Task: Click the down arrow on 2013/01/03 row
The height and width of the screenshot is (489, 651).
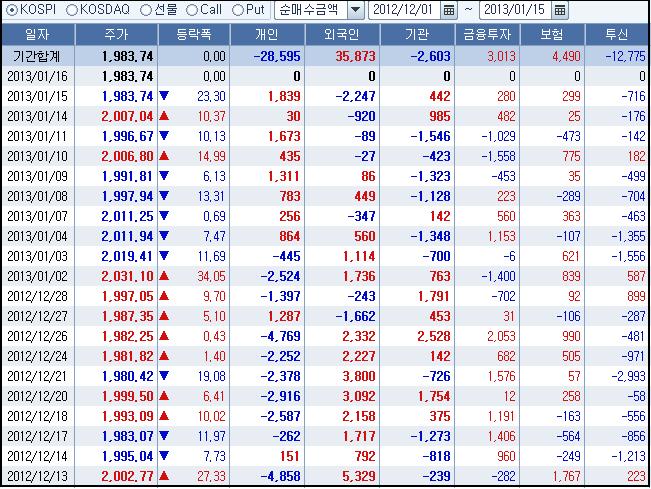Action: (164, 256)
